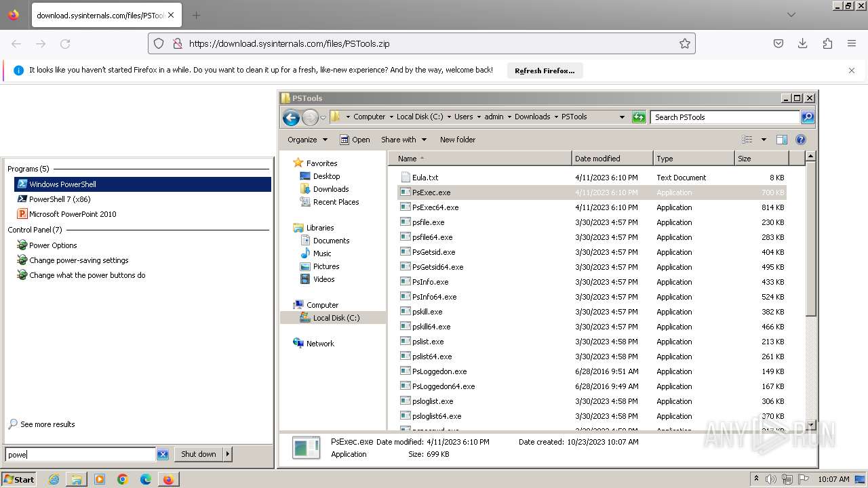The image size is (868, 488).
Task: Launch Google Chrome from the taskbar
Action: 123,479
